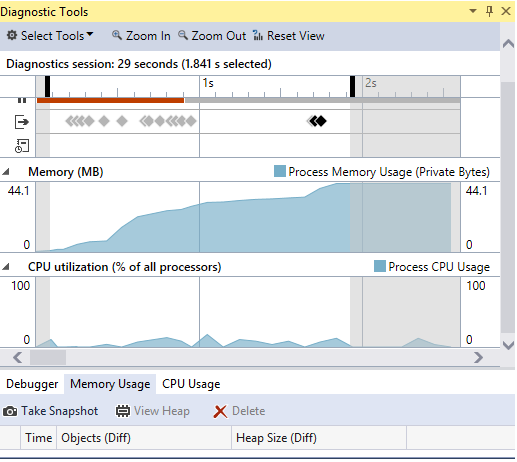Select the Memory Usage tab

click(x=110, y=384)
